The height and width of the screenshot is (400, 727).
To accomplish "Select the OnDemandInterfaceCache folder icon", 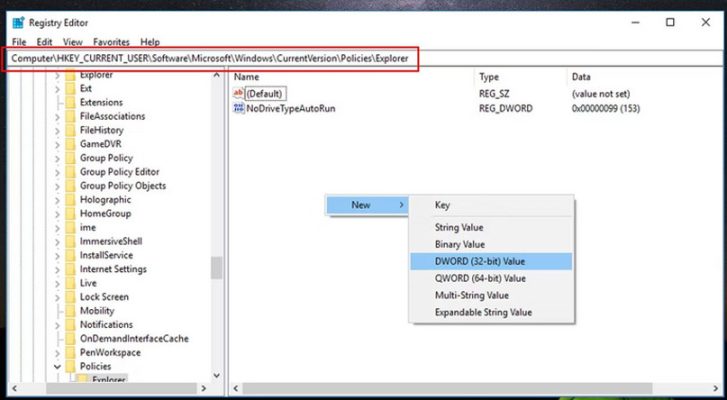I will pos(70,339).
